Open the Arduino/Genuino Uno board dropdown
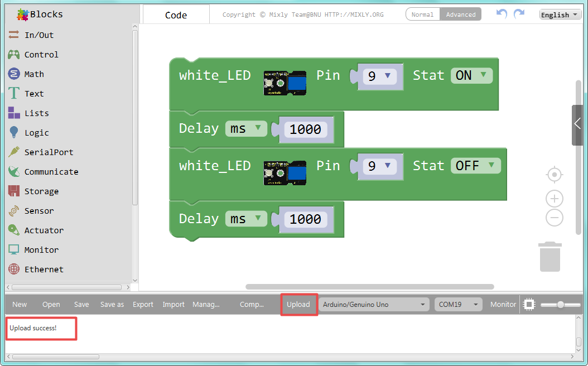This screenshot has width=588, height=366. coord(374,305)
